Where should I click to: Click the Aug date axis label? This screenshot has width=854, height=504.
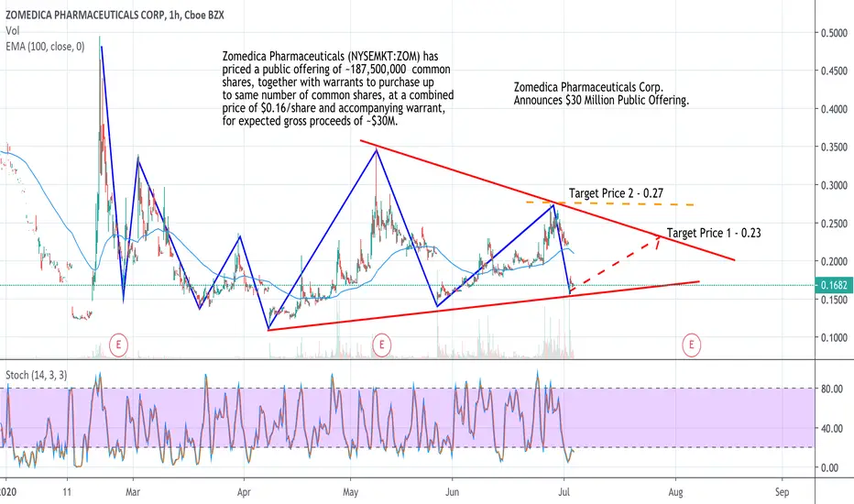tap(675, 492)
